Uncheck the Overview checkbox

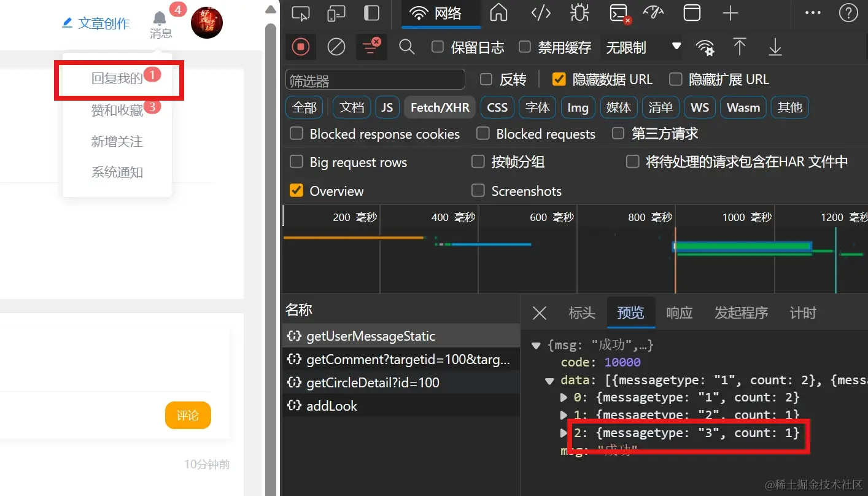pyautogui.click(x=296, y=190)
